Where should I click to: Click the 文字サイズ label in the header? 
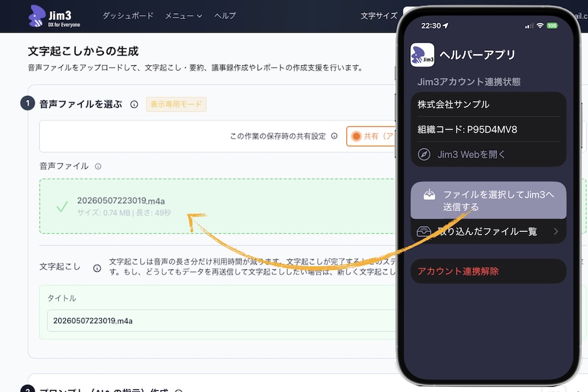[379, 16]
